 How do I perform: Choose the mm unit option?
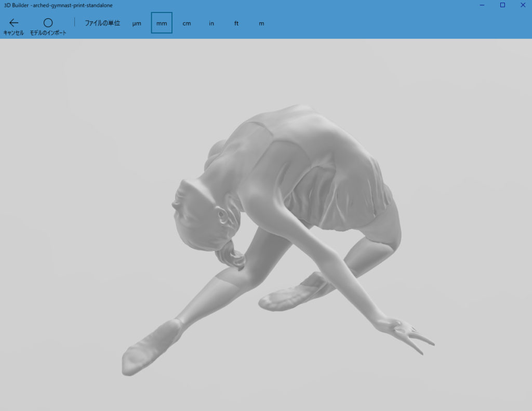point(162,23)
